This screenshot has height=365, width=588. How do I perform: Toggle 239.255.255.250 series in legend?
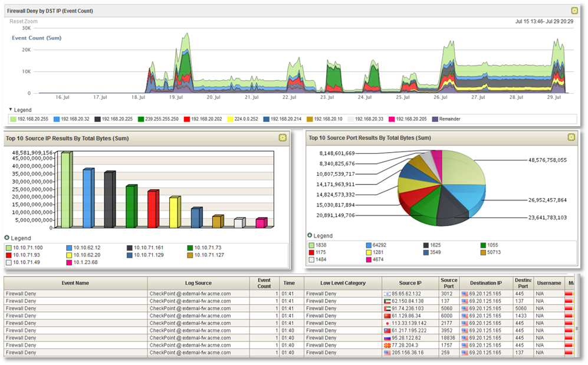coord(158,119)
